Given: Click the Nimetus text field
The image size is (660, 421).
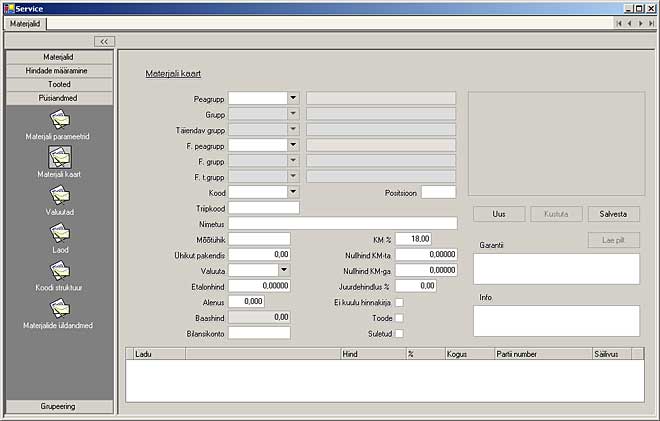Looking at the screenshot, I should [342, 223].
